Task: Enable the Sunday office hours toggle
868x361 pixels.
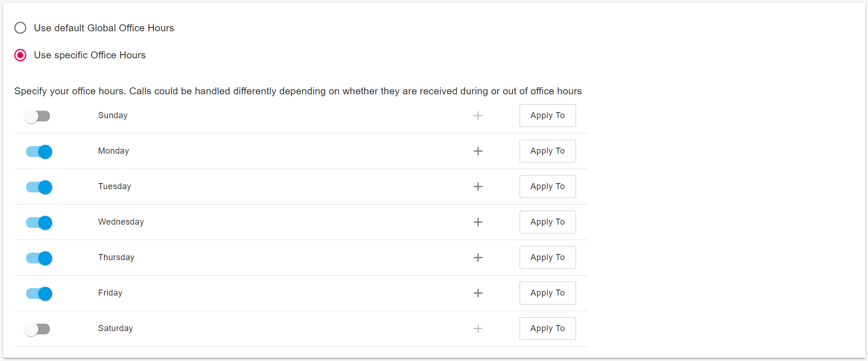Action: (x=37, y=116)
